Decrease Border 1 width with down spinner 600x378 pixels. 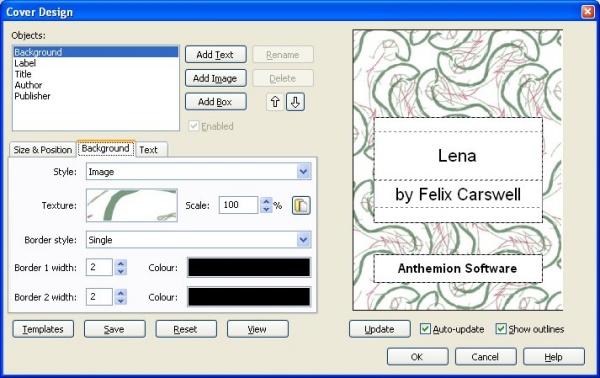[121, 271]
